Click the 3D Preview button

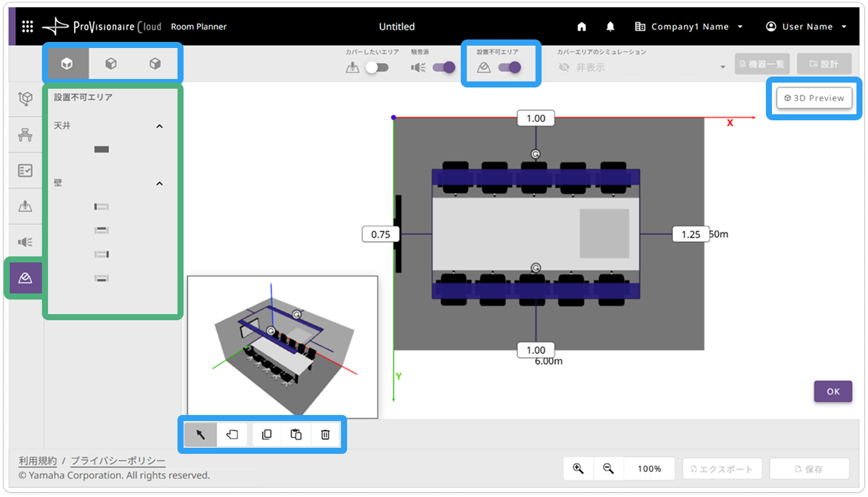(814, 98)
